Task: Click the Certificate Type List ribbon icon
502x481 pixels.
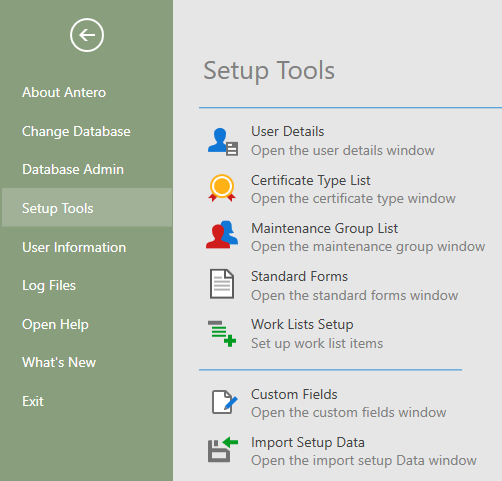Action: point(222,189)
